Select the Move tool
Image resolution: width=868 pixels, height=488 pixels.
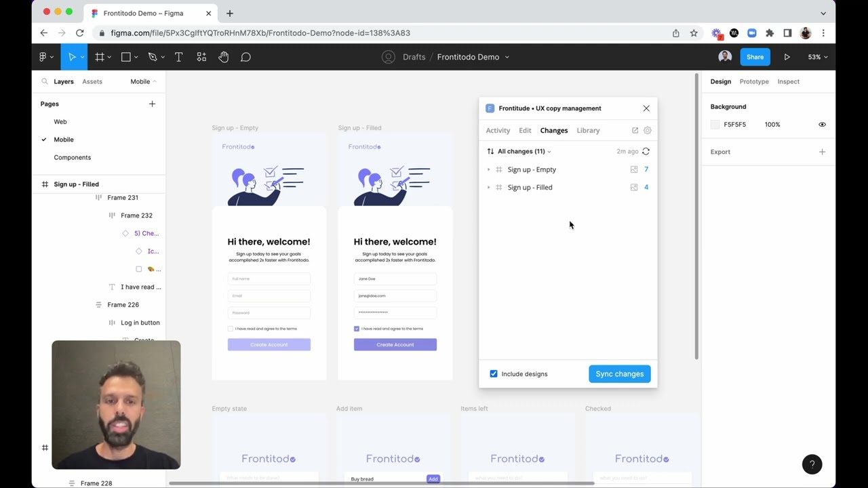[x=72, y=57]
